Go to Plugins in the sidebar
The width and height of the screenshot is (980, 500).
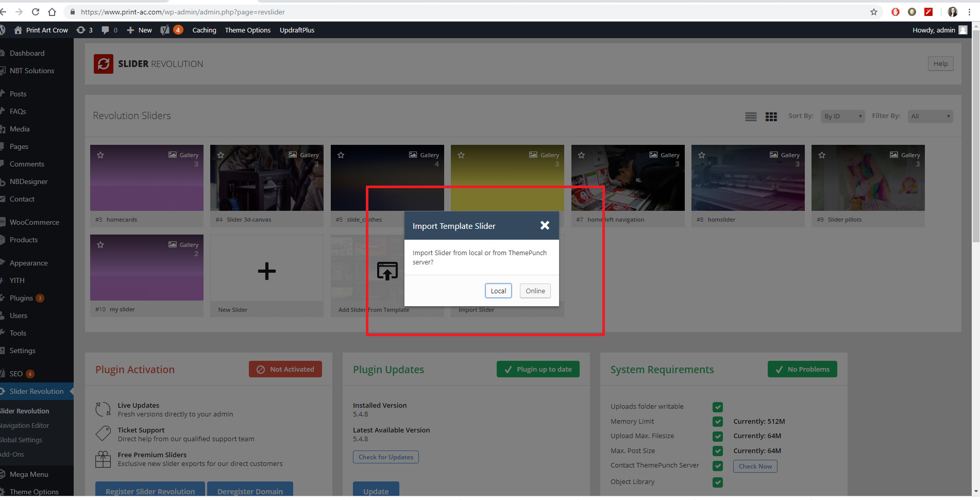(x=21, y=298)
